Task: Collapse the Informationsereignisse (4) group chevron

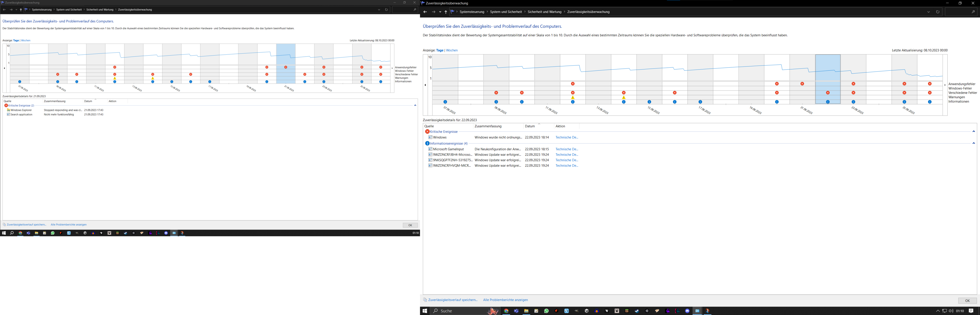Action: click(x=974, y=143)
